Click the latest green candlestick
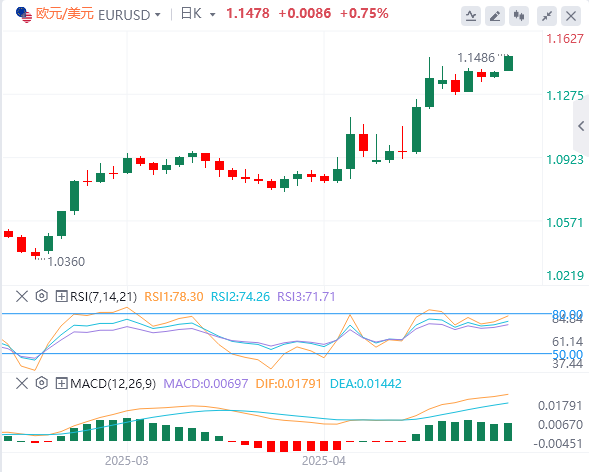Viewport: 589px width, 472px height. [x=508, y=63]
